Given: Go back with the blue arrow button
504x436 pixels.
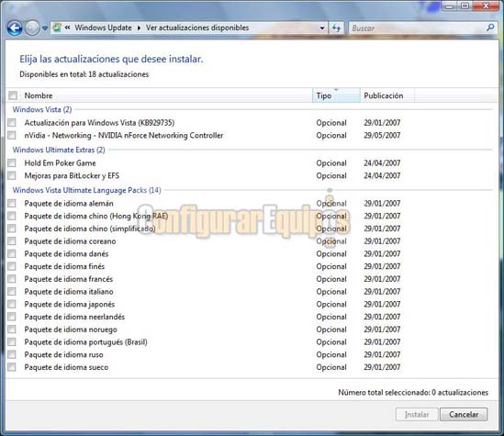Looking at the screenshot, I should pos(15,28).
